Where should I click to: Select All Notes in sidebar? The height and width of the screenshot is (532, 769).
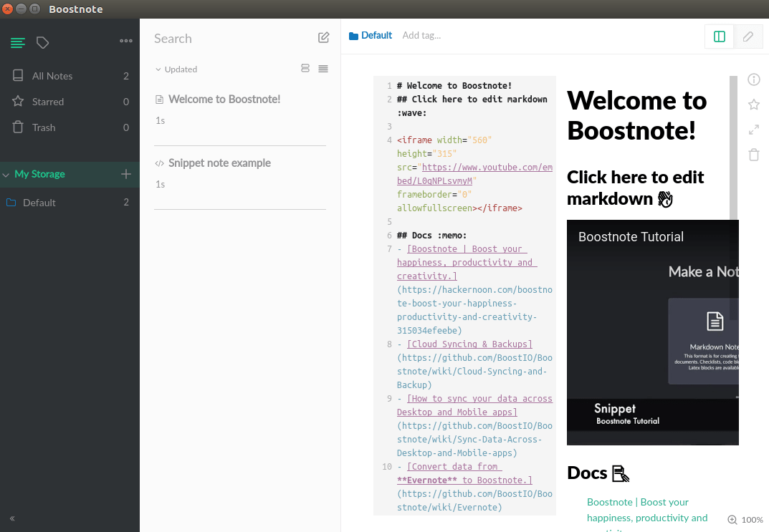click(70, 76)
